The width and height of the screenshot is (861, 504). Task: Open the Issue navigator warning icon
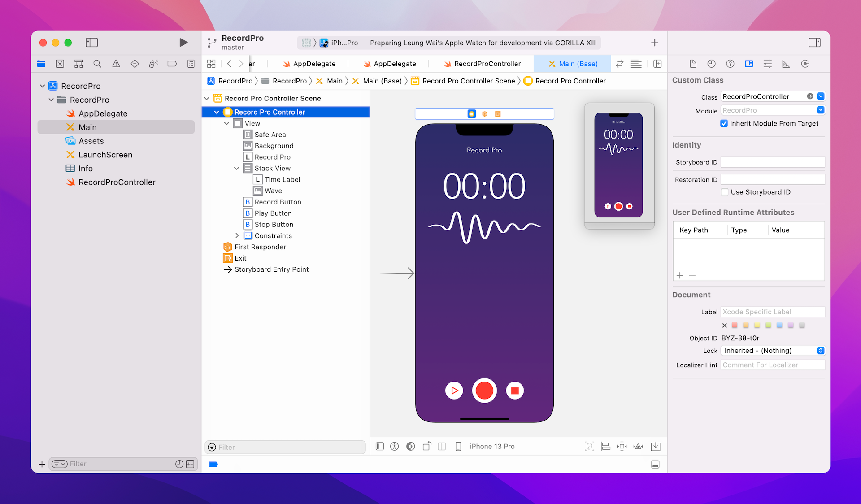click(x=116, y=64)
